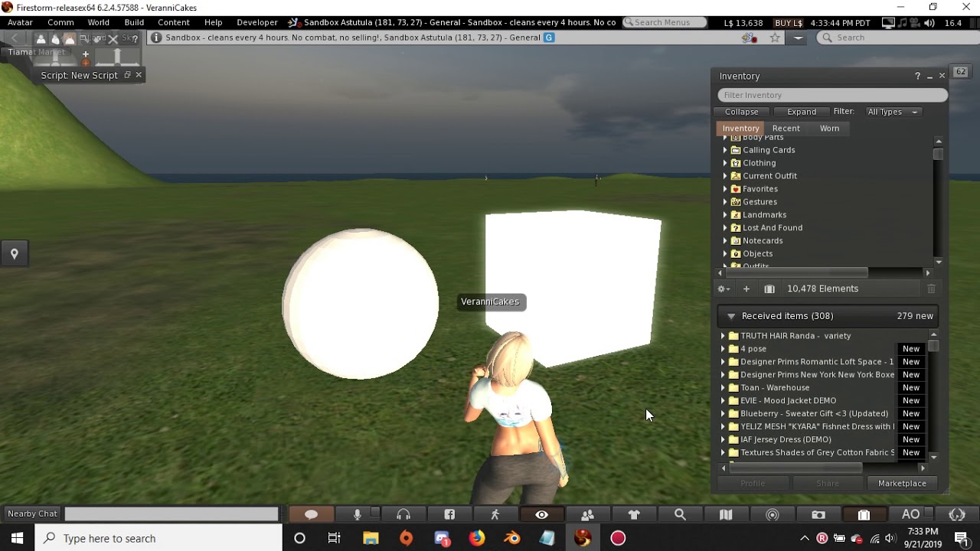Screen dimensions: 980x551
Task: Open the World menu
Action: tap(99, 22)
